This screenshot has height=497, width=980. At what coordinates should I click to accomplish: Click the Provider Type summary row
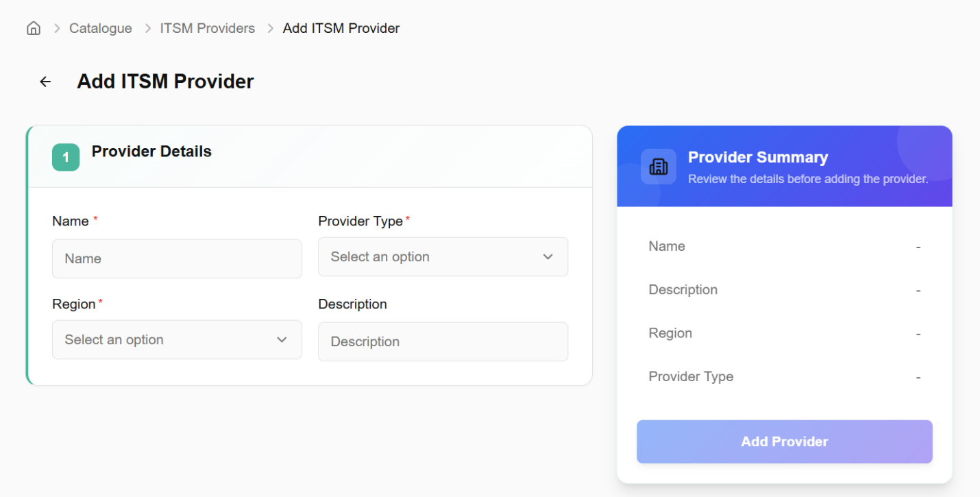coord(784,377)
